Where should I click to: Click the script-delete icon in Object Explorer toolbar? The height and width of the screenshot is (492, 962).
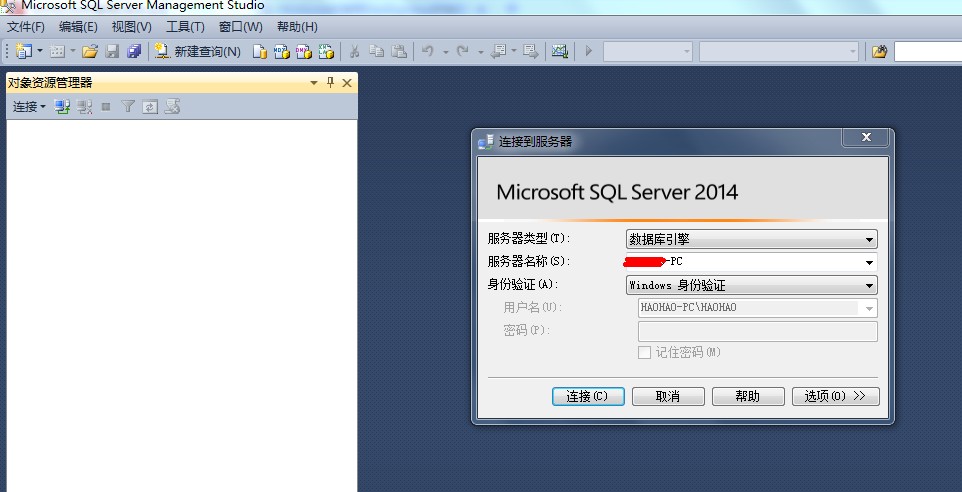172,107
